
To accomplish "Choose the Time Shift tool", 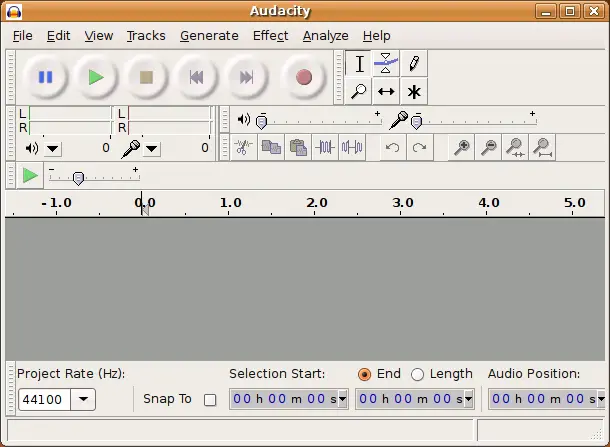I will tap(386, 91).
